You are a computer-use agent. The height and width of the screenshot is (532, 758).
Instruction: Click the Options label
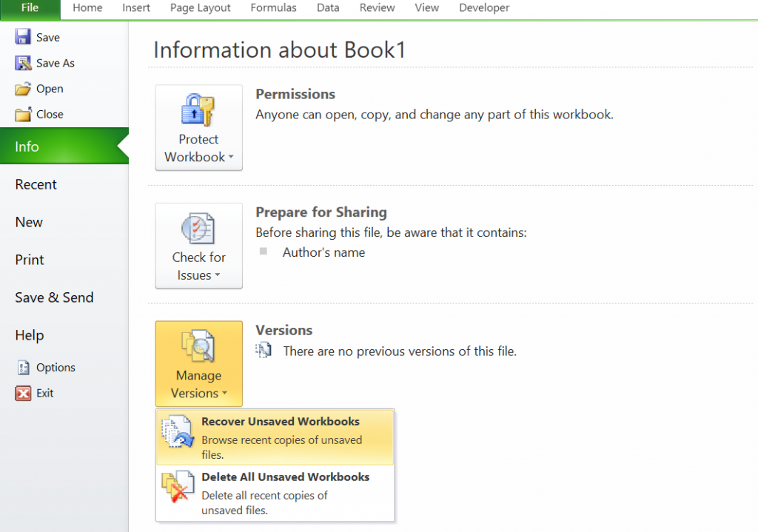pos(56,368)
